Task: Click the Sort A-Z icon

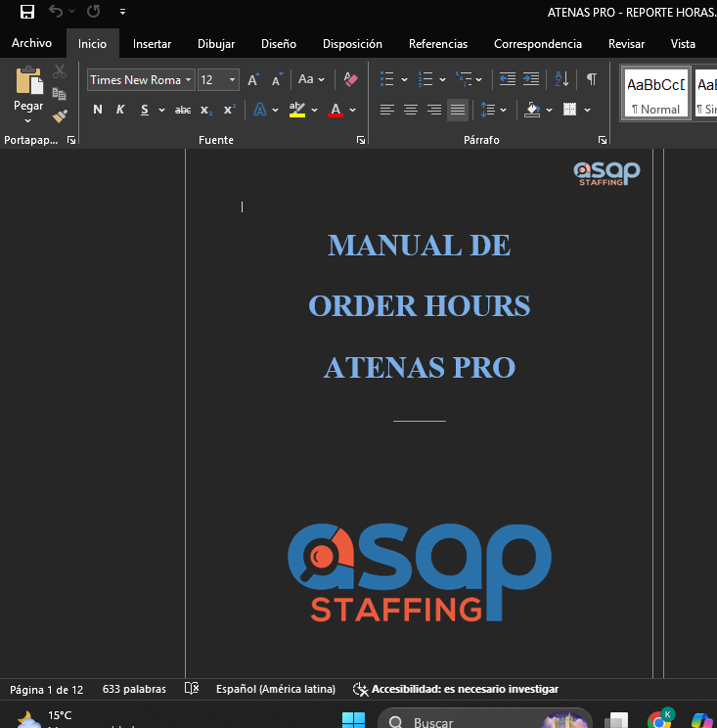Action: pos(561,79)
